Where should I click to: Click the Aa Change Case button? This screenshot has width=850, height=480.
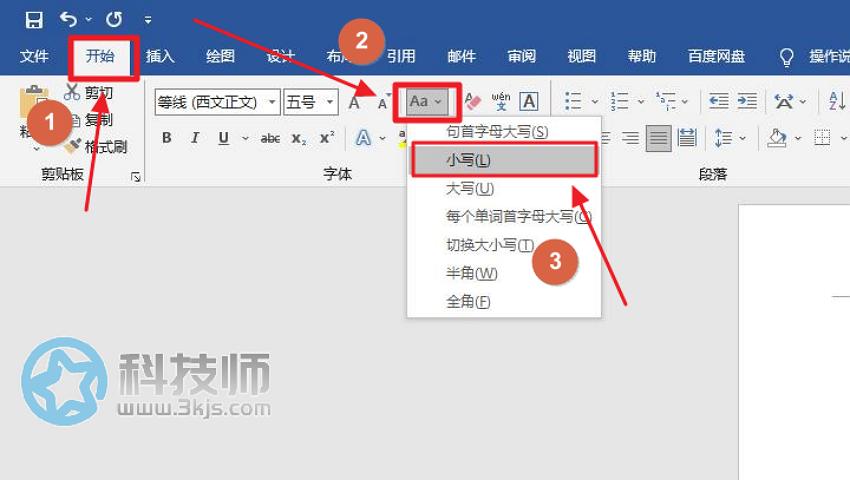tap(427, 101)
